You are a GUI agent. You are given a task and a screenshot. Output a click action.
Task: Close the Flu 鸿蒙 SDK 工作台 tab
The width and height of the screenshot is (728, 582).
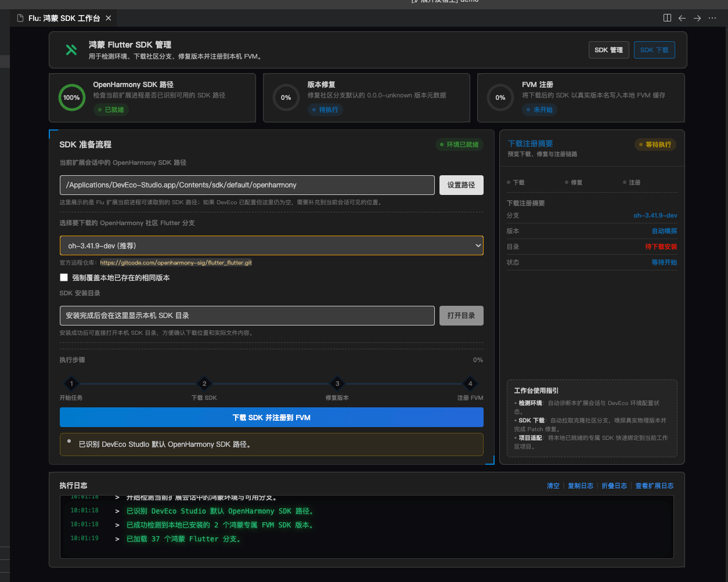pyautogui.click(x=108, y=18)
